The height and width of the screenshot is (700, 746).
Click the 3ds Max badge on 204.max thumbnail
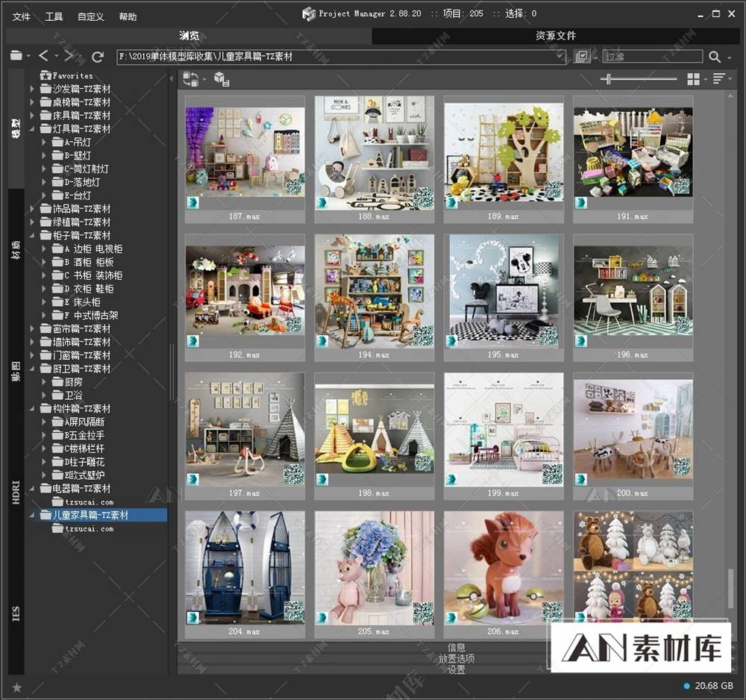coord(192,618)
